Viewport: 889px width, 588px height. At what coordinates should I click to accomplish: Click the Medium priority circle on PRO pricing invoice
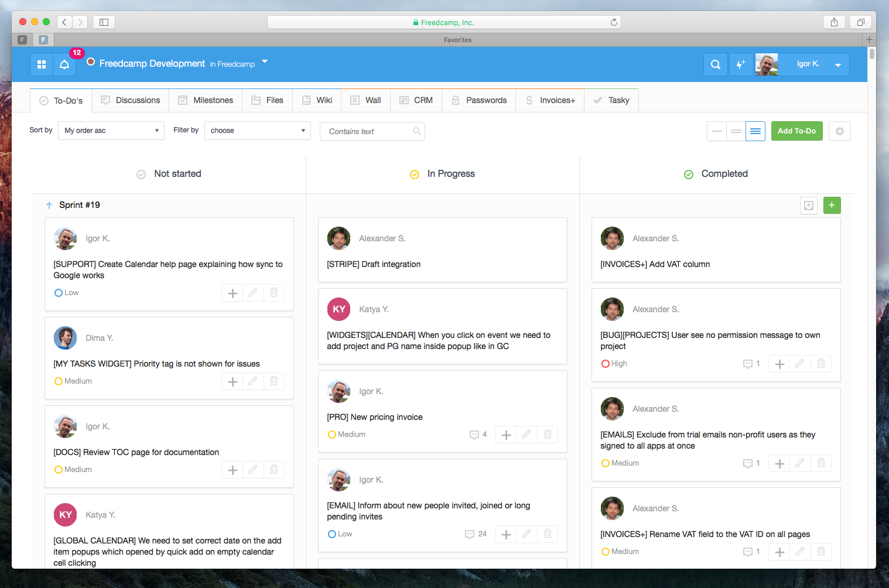tap(332, 435)
